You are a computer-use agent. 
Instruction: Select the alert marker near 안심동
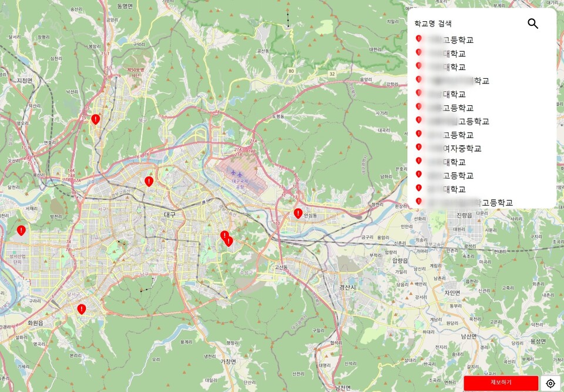298,213
